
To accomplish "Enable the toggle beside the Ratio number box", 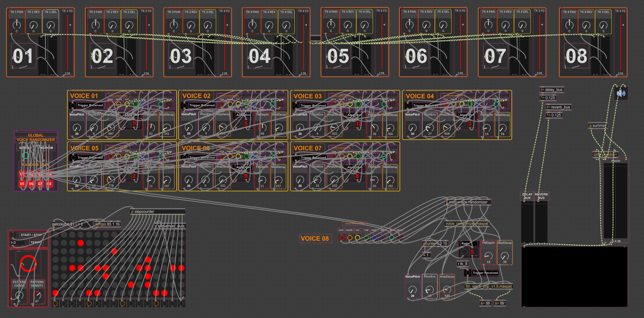I will [465, 252].
